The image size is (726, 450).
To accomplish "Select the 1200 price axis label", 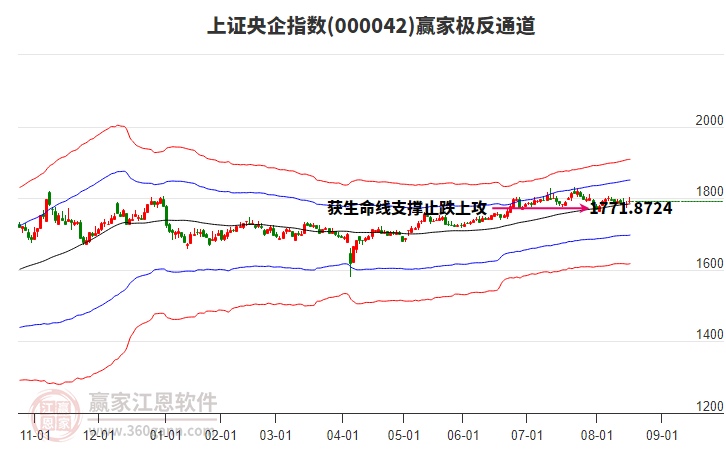I will 709,406.
